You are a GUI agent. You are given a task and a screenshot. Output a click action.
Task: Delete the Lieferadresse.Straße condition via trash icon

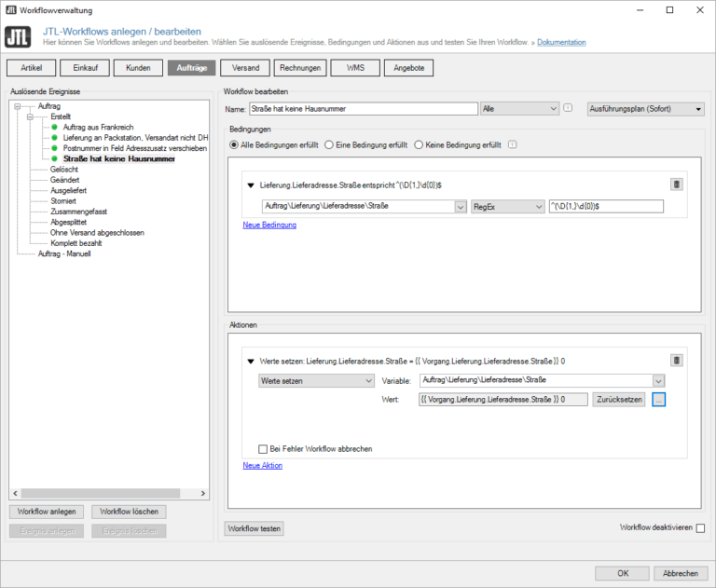pos(677,185)
